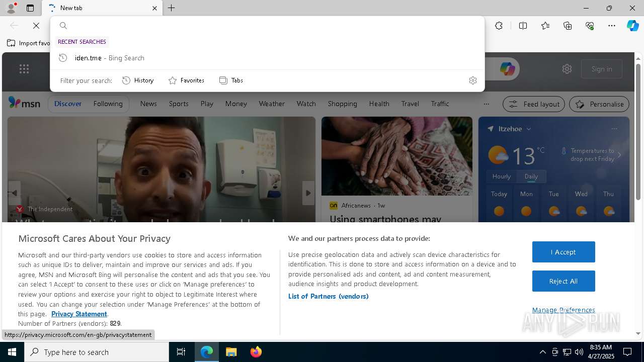Image resolution: width=644 pixels, height=362 pixels.
Task: Open the Copilot sidebar icon
Action: pyautogui.click(x=632, y=26)
